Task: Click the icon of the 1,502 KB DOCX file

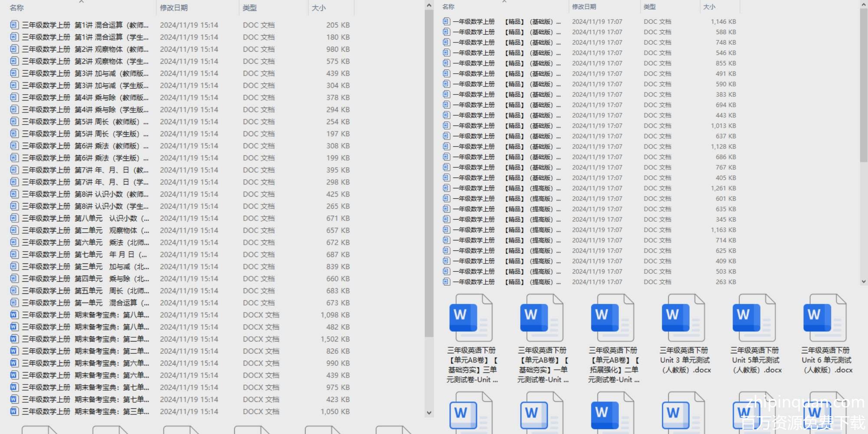Action: coord(14,339)
